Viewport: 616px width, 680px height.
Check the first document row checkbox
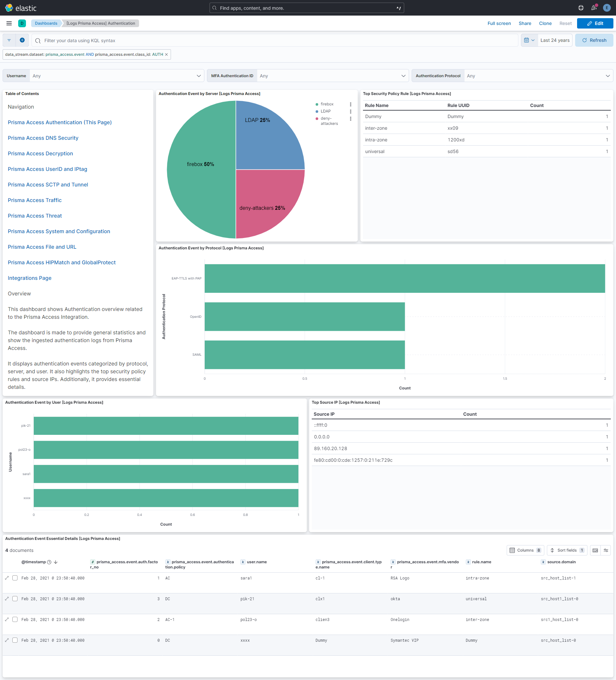[x=15, y=578]
